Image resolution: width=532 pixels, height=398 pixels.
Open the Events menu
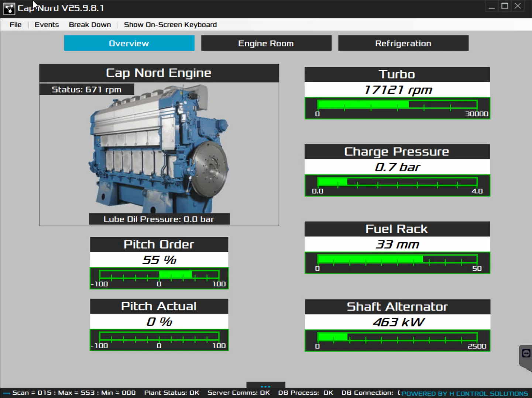coord(47,25)
